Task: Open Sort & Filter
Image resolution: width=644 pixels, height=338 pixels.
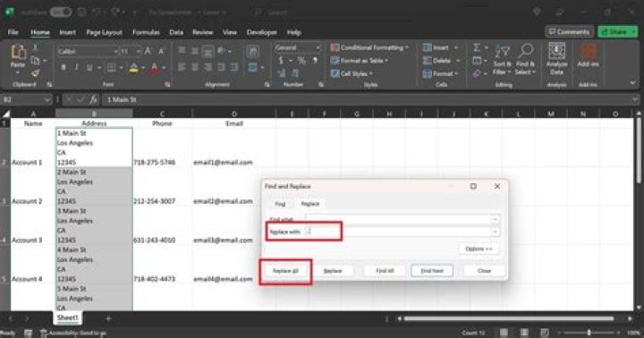Action: click(x=502, y=60)
